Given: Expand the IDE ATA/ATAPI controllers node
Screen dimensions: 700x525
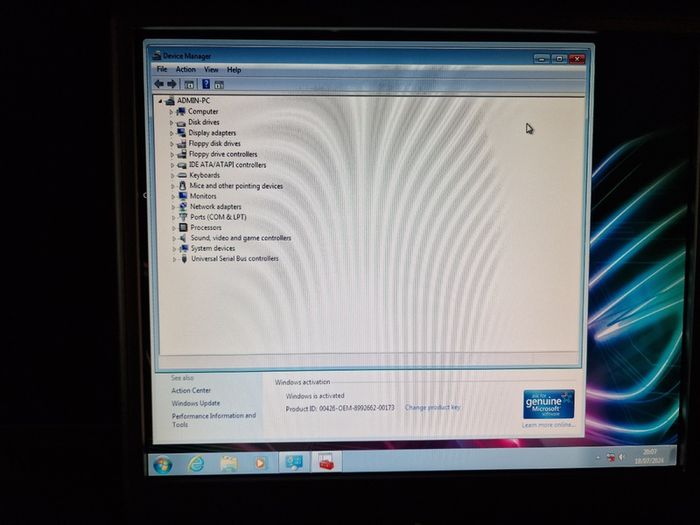Looking at the screenshot, I should point(172,165).
